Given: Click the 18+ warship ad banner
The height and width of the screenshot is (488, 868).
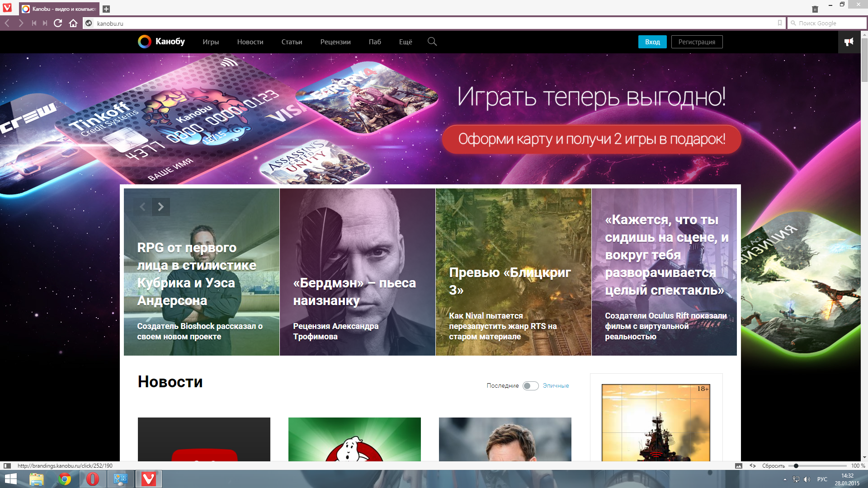Looking at the screenshot, I should point(656,422).
